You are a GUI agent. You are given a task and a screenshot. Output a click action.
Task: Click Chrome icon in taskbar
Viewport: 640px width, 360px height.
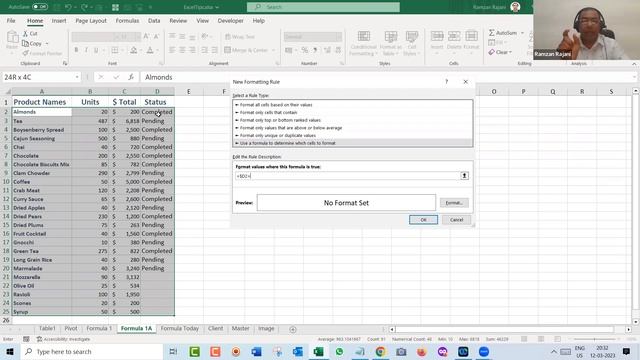[x=380, y=351]
